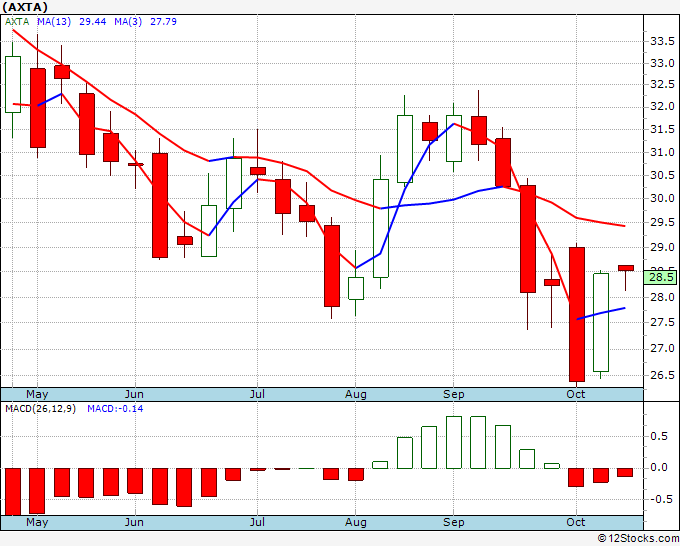This screenshot has height=546, width=680.
Task: Click the tall red candlestick at the Oct gridline
Action: [577, 314]
